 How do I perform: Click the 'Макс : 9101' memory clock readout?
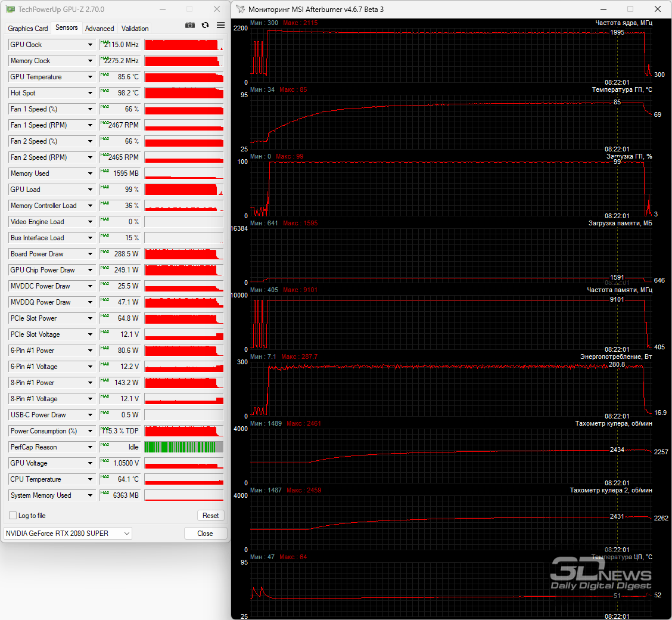[300, 290]
